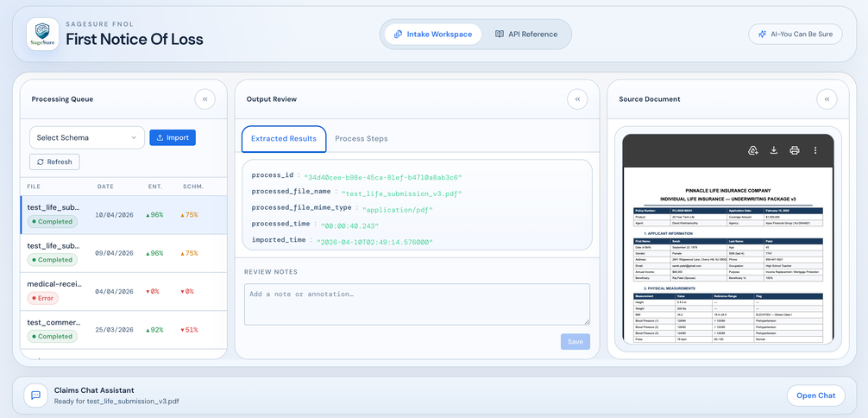This screenshot has width=868, height=418.
Task: Open the API Reference view
Action: tap(525, 35)
